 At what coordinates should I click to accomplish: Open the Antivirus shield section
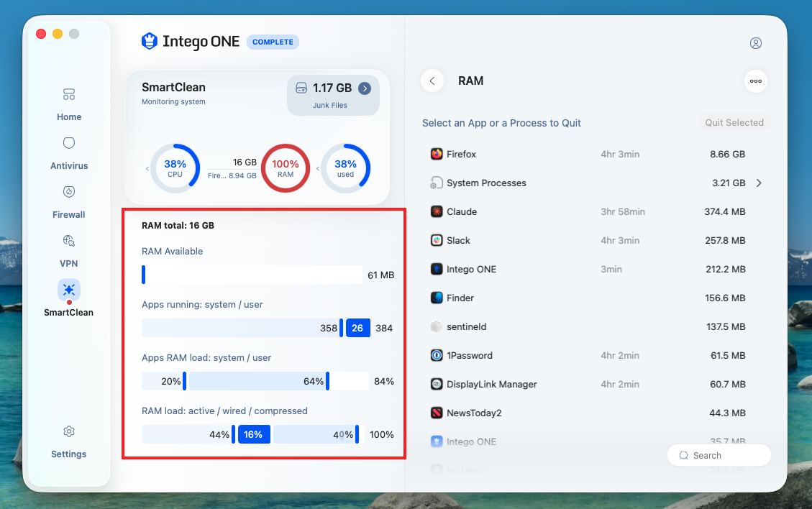tap(69, 152)
